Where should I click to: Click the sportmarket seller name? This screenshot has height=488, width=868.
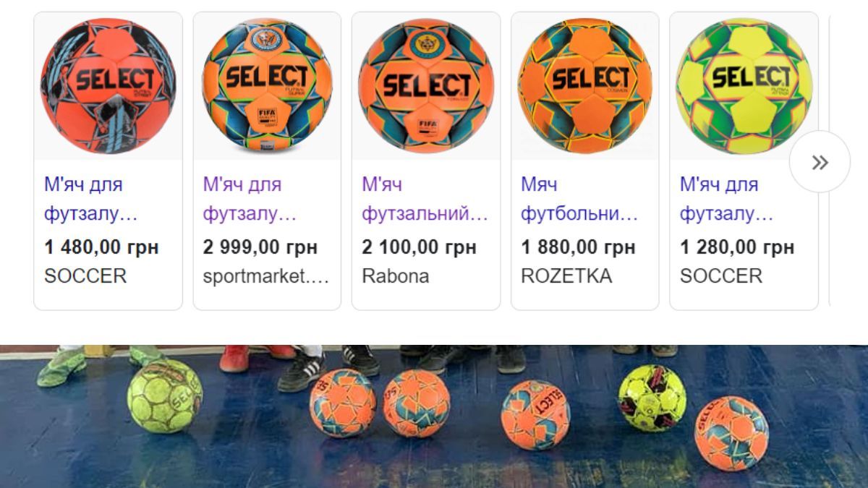[265, 276]
